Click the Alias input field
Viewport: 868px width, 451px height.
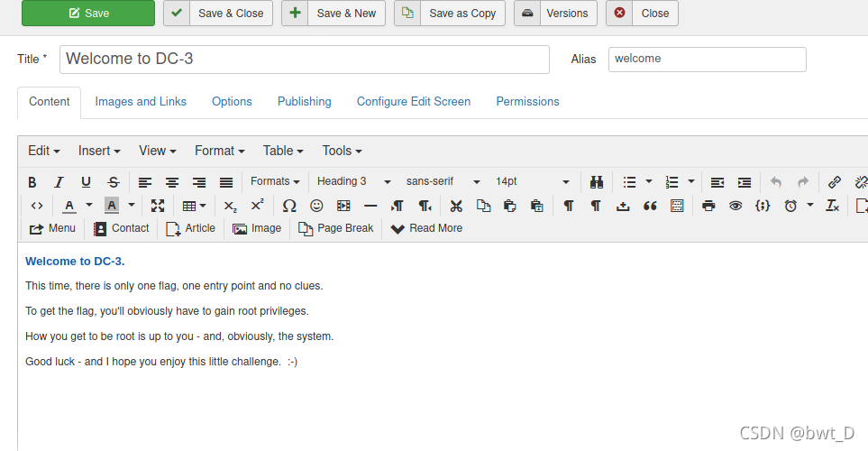pos(708,60)
